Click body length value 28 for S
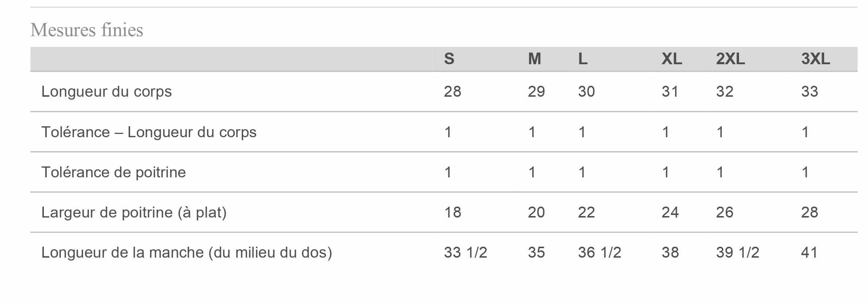The height and width of the screenshot is (304, 868). pyautogui.click(x=452, y=92)
